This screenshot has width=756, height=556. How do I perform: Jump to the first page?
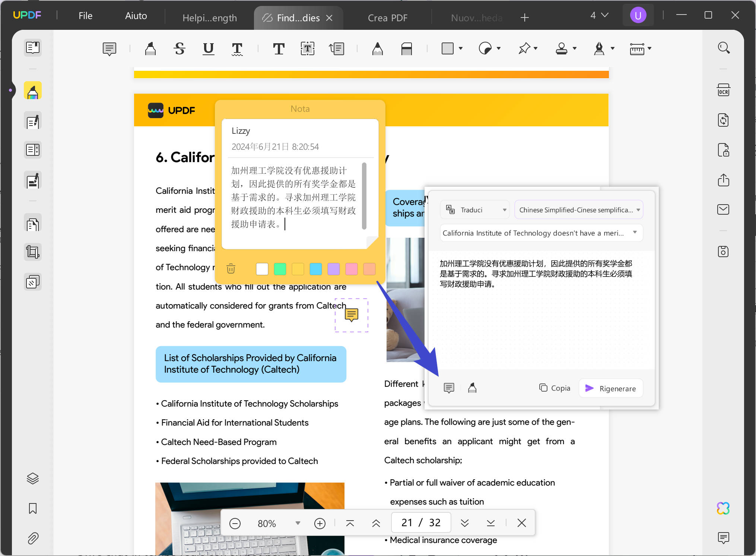350,523
